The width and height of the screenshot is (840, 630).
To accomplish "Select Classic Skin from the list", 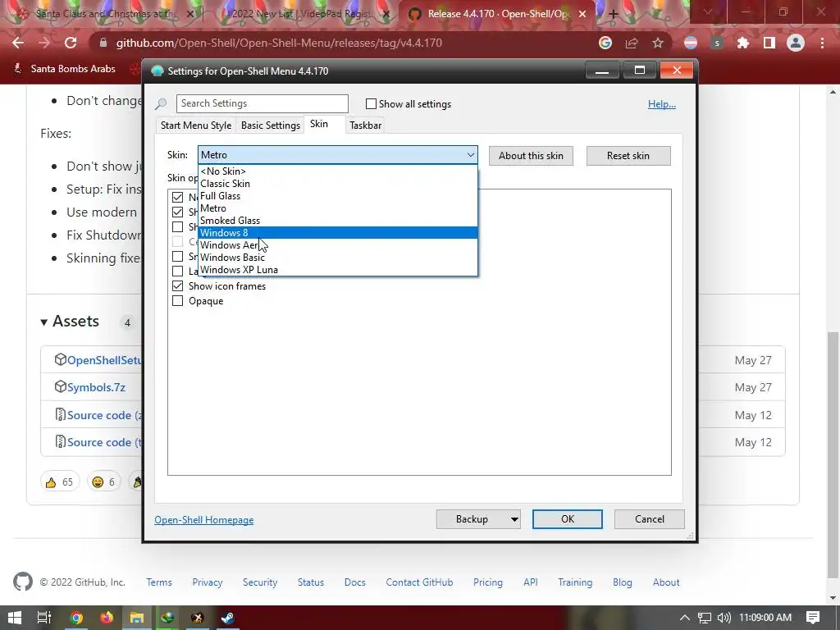I will click(337, 184).
